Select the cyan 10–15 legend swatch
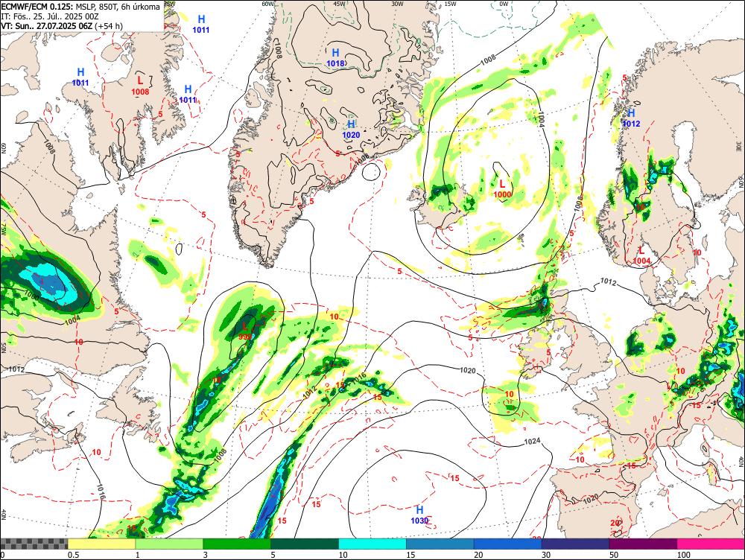 (x=372, y=544)
